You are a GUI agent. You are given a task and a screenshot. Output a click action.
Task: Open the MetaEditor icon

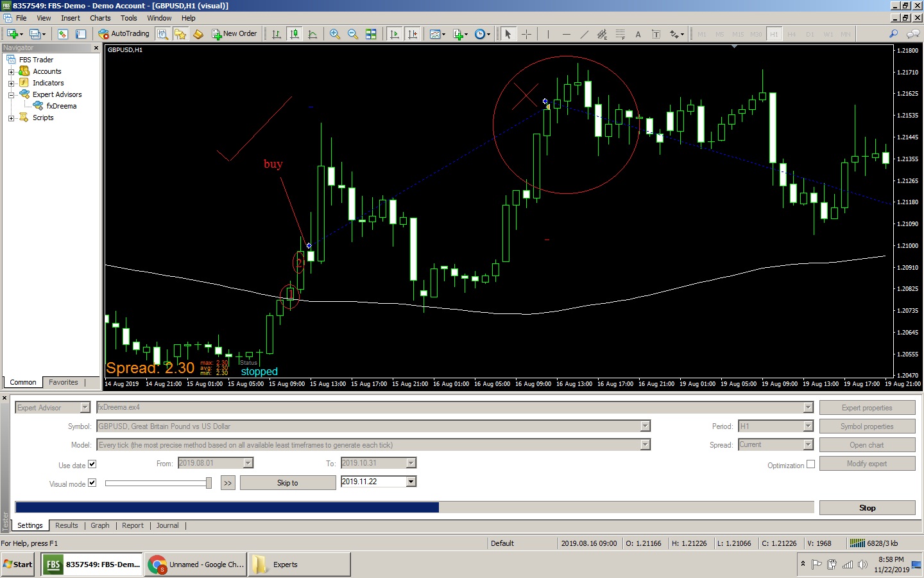(199, 34)
